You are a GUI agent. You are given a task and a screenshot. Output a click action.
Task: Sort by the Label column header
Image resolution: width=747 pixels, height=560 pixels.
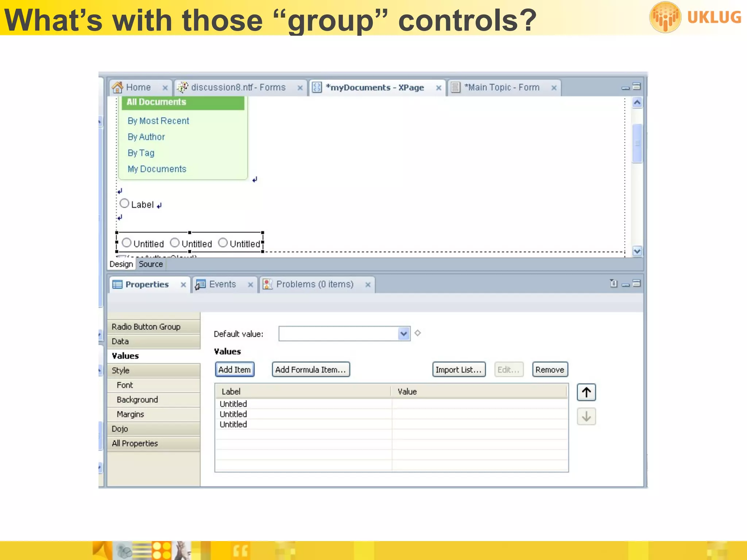tap(303, 392)
